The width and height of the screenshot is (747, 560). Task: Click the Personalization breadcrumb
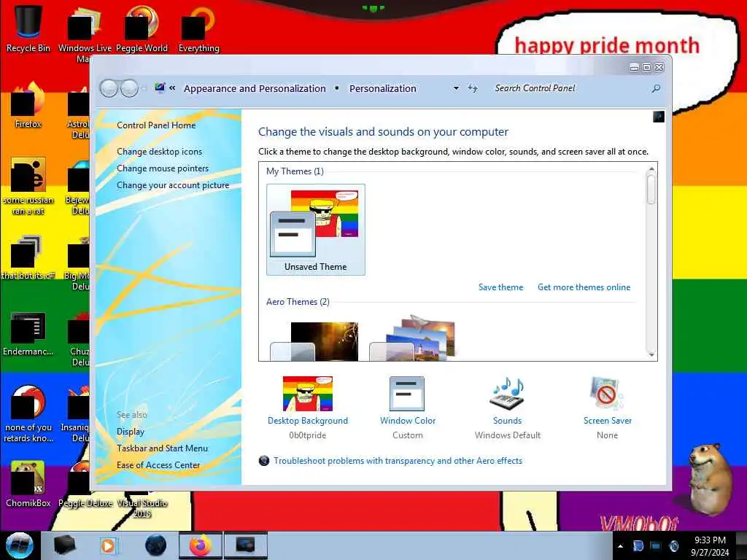click(382, 88)
